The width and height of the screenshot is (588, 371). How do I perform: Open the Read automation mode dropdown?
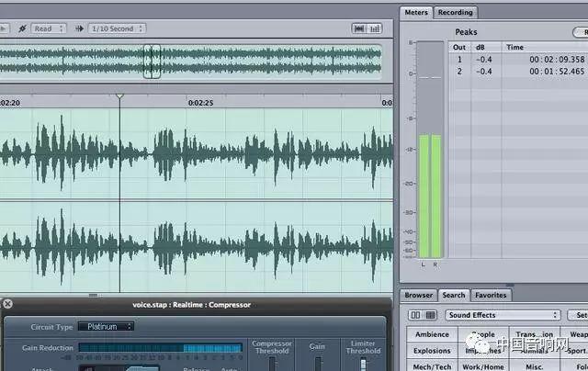pyautogui.click(x=49, y=28)
